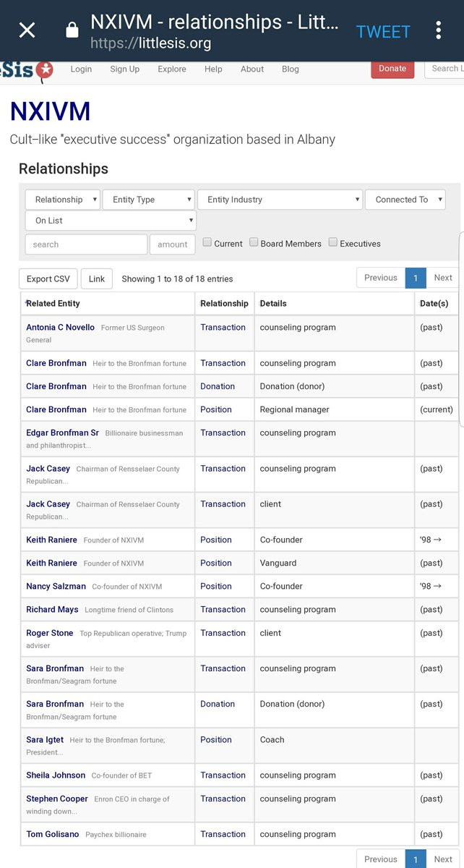Image resolution: width=464 pixels, height=868 pixels.
Task: Open Sara Igtet entity link
Action: pos(45,740)
